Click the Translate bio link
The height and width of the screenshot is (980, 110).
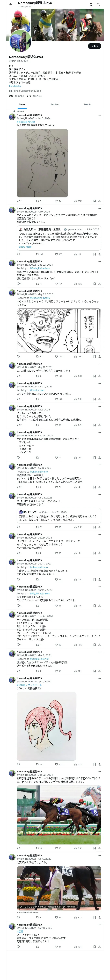click(15, 86)
